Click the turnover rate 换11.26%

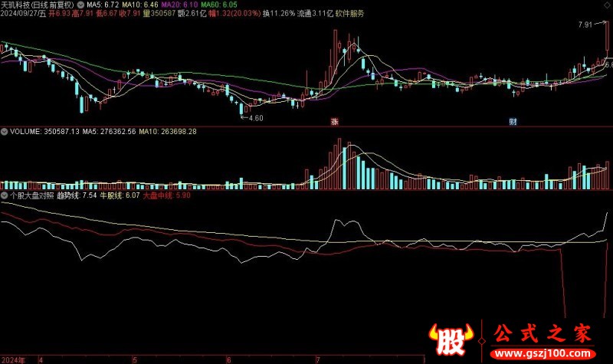tap(279, 14)
